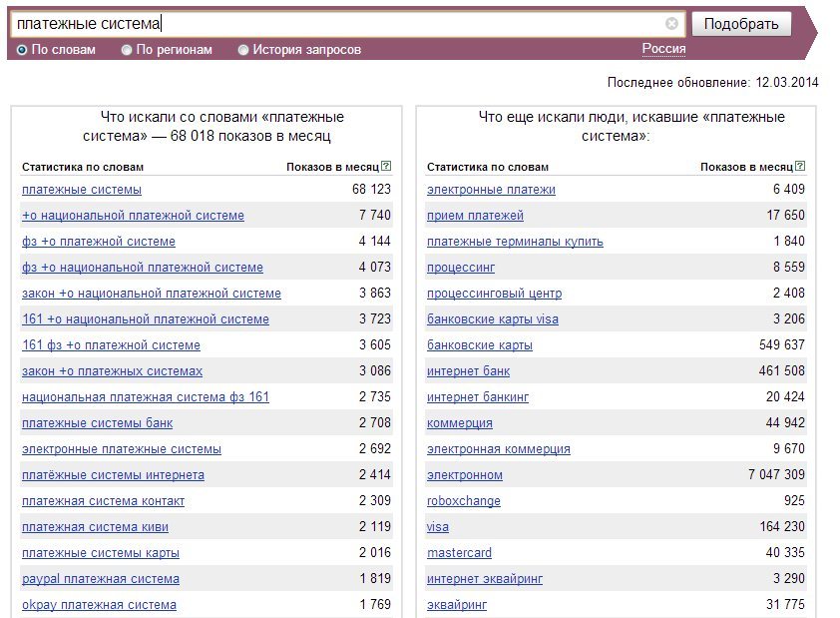This screenshot has width=840, height=618.
Task: Clear the search field with the X icon
Action: point(671,24)
